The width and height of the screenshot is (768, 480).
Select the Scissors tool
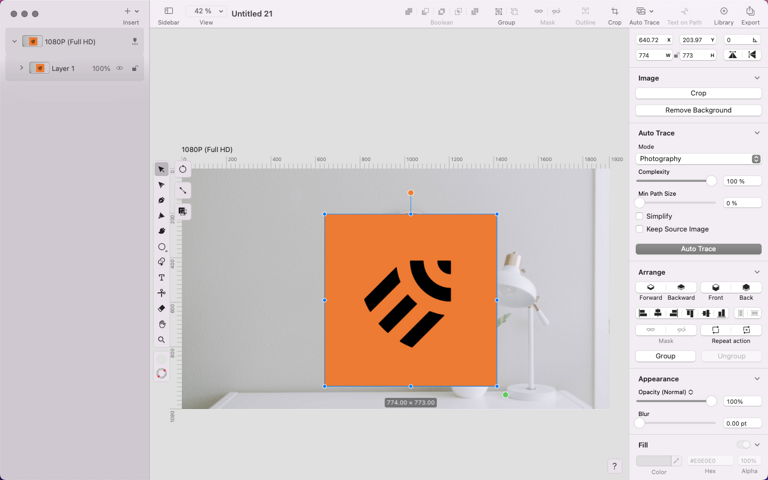161,293
